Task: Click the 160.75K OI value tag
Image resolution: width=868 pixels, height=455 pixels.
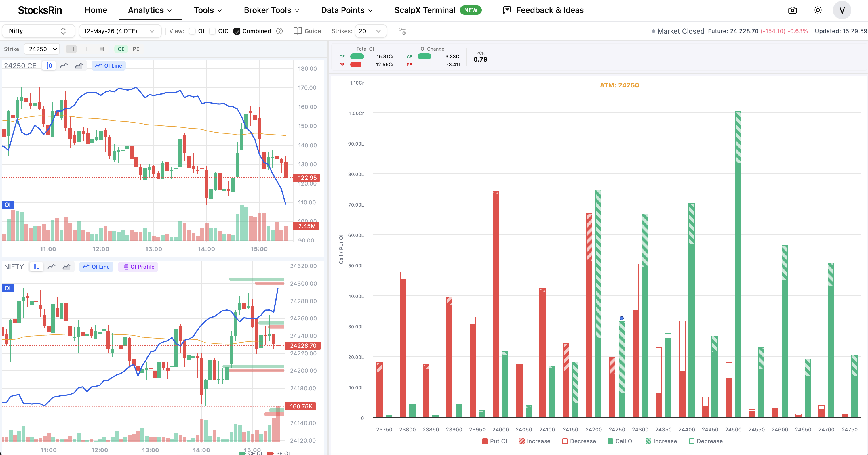Action: click(301, 406)
